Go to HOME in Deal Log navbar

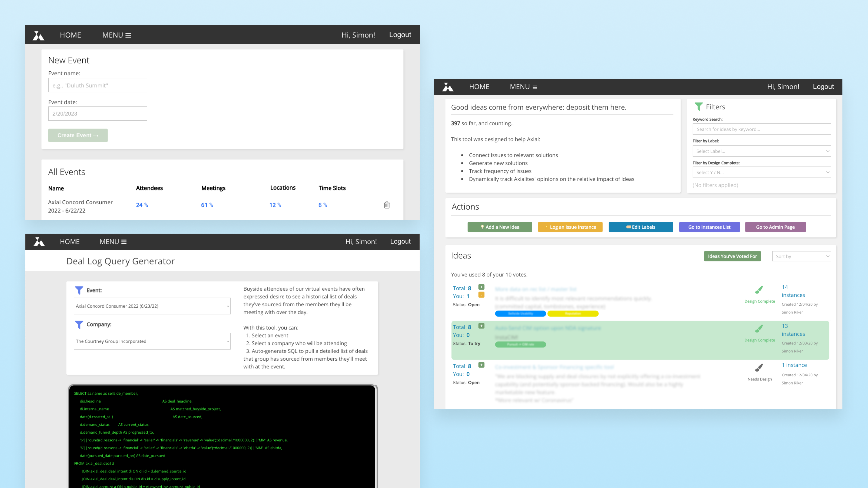click(x=70, y=242)
